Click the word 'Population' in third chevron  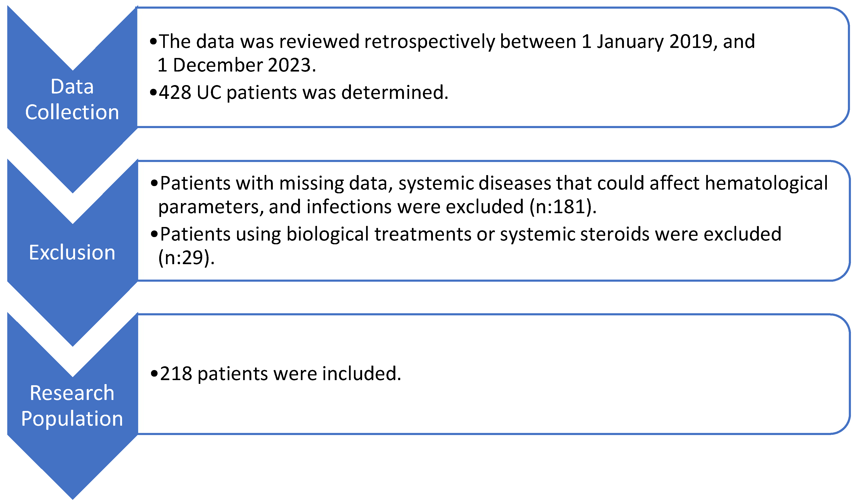[72, 419]
